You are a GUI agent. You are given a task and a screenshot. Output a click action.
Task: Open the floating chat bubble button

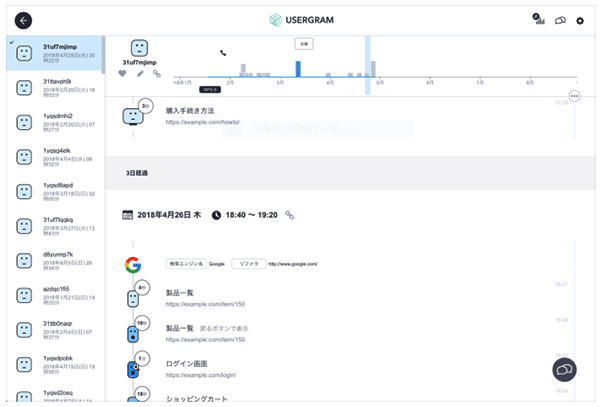click(566, 370)
